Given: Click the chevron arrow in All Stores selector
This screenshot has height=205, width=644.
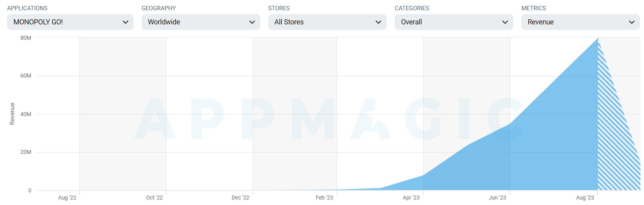Looking at the screenshot, I should point(378,22).
